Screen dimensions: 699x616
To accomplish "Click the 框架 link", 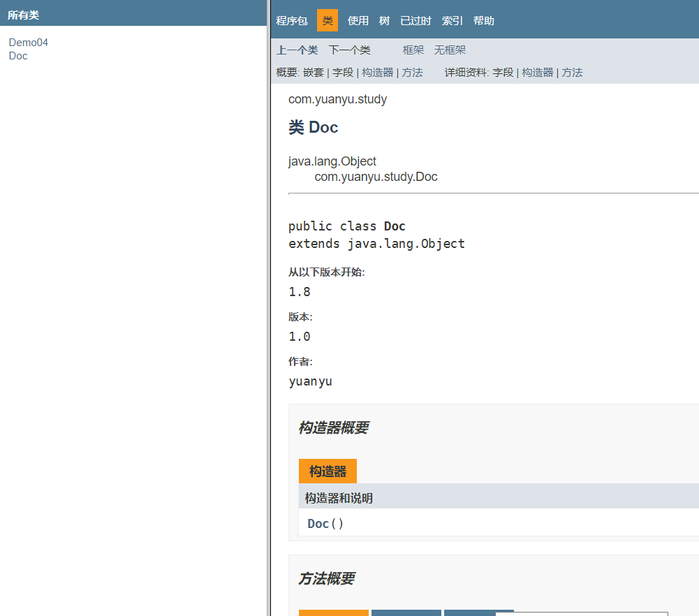I will [x=413, y=50].
